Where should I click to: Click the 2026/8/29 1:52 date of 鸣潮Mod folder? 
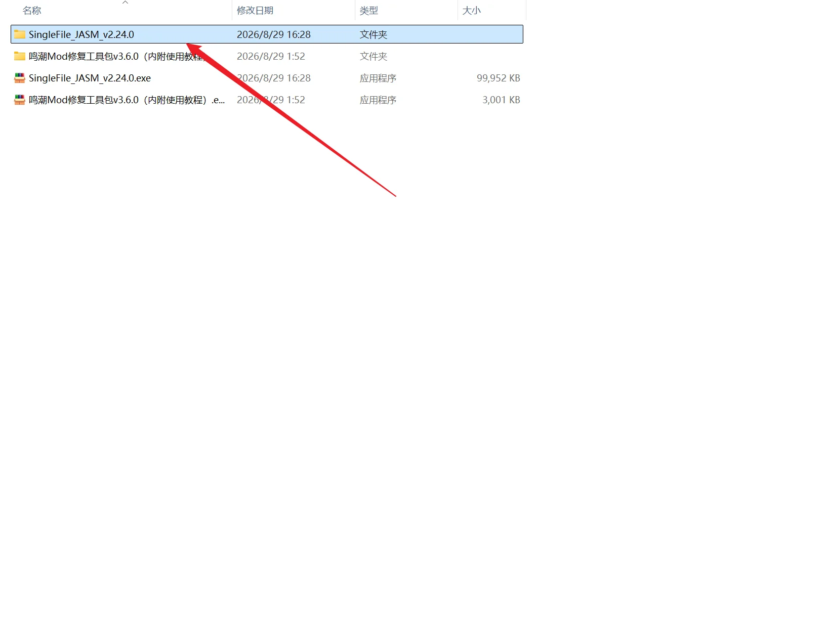tap(271, 56)
